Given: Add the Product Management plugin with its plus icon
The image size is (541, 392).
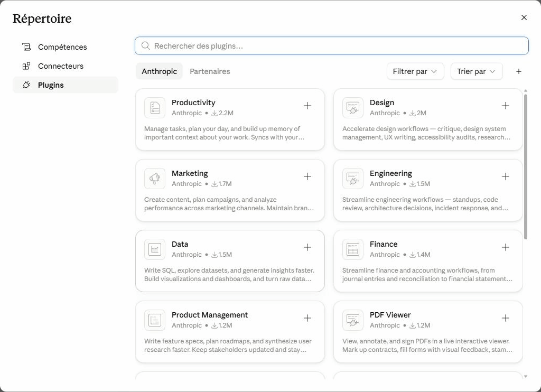Looking at the screenshot, I should tap(307, 318).
